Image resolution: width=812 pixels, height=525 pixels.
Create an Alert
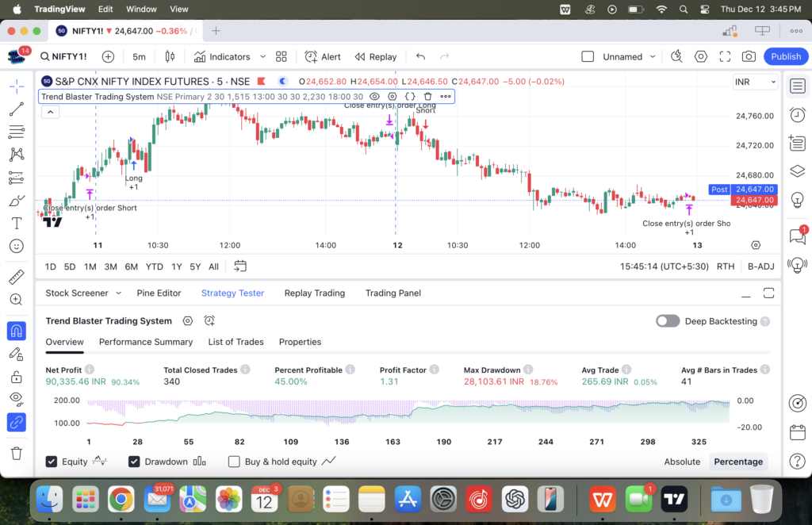click(323, 56)
